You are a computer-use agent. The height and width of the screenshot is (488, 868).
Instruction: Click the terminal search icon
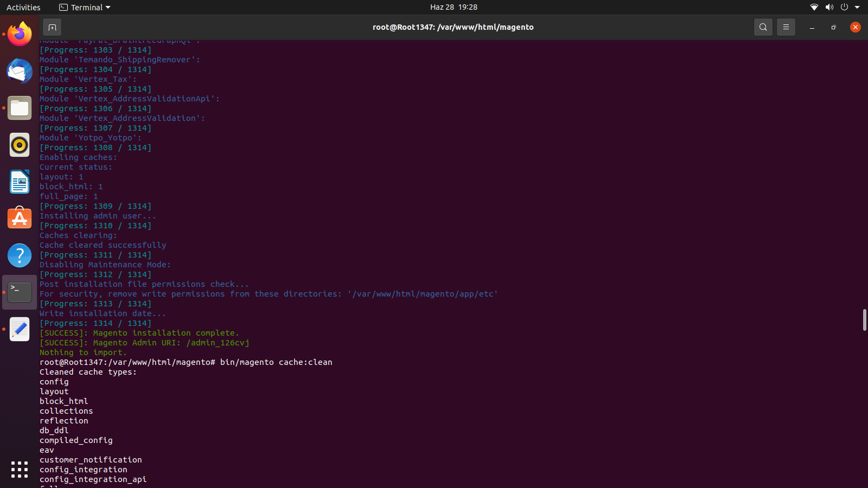tap(763, 27)
